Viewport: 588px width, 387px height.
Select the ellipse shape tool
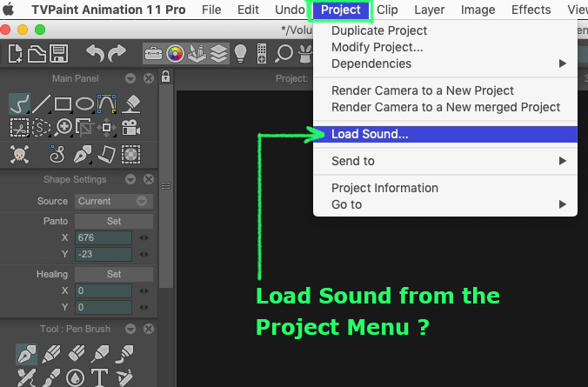coord(84,103)
